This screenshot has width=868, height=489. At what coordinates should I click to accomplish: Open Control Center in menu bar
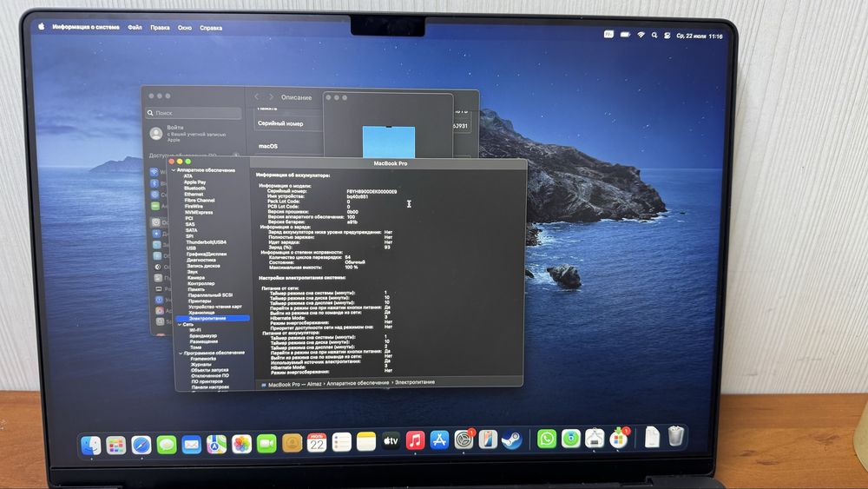667,36
